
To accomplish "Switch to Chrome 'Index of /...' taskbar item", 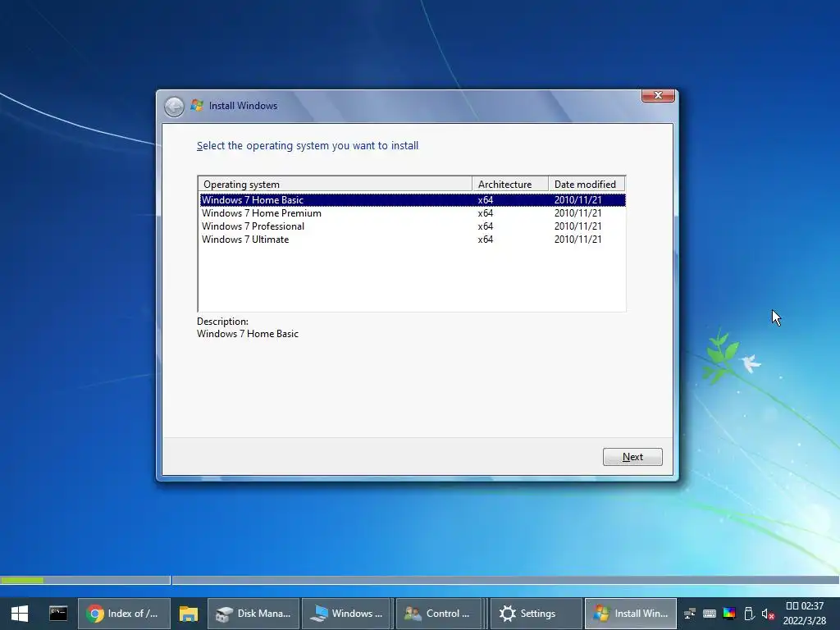I will click(x=125, y=614).
